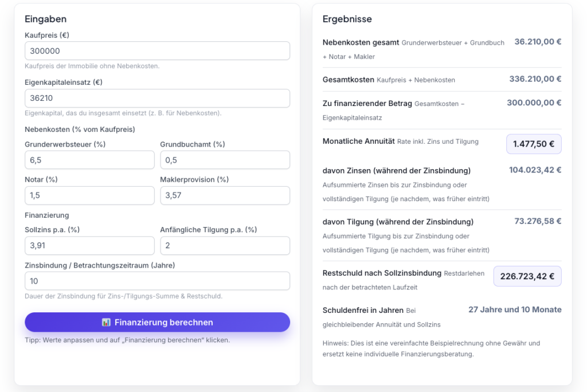Screen dimensions: 587x392
Task: Select the Restschuld amount 226.723,42 €
Action: point(527,276)
